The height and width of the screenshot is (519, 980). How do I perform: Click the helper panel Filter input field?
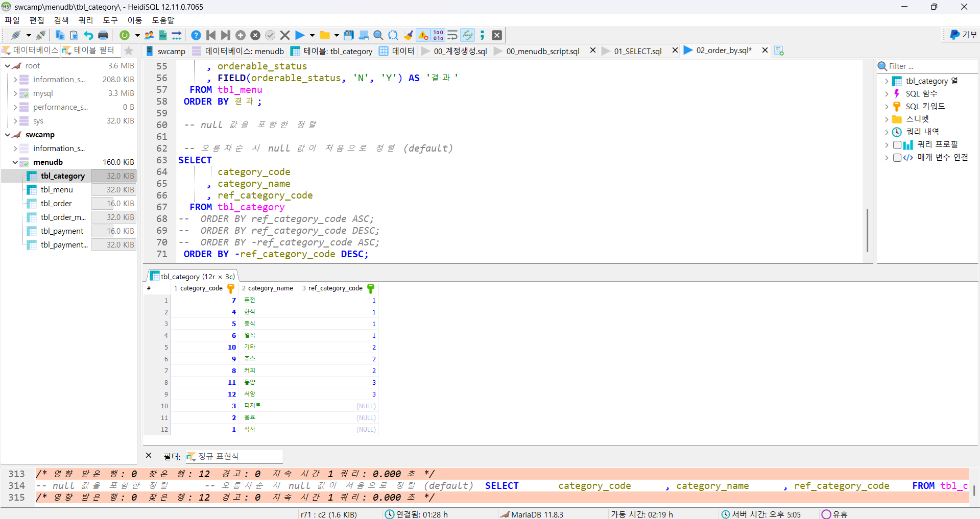(929, 66)
